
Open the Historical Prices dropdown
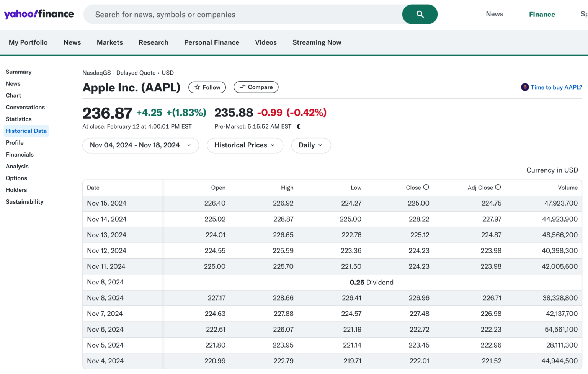pos(245,145)
